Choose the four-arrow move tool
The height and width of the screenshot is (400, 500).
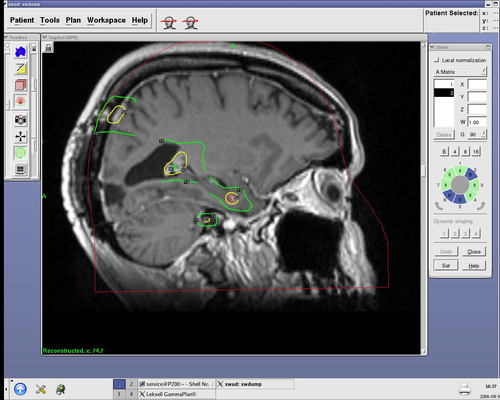pos(21,136)
